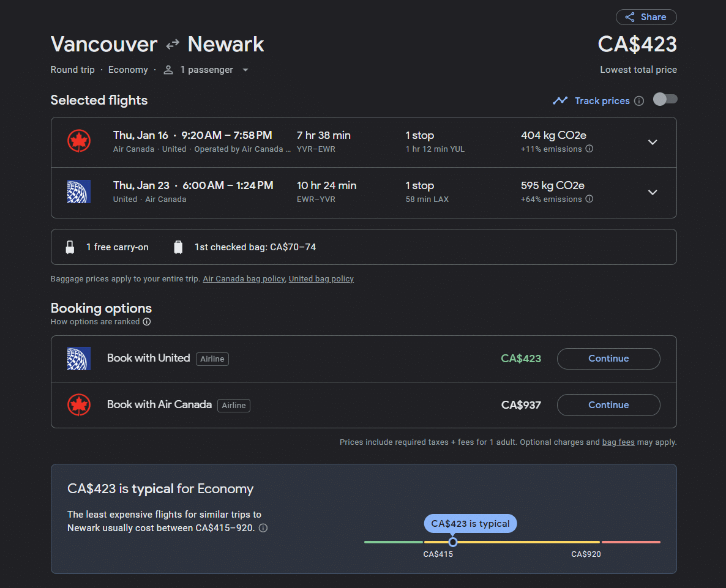Click the Airline tag next to United

[212, 359]
